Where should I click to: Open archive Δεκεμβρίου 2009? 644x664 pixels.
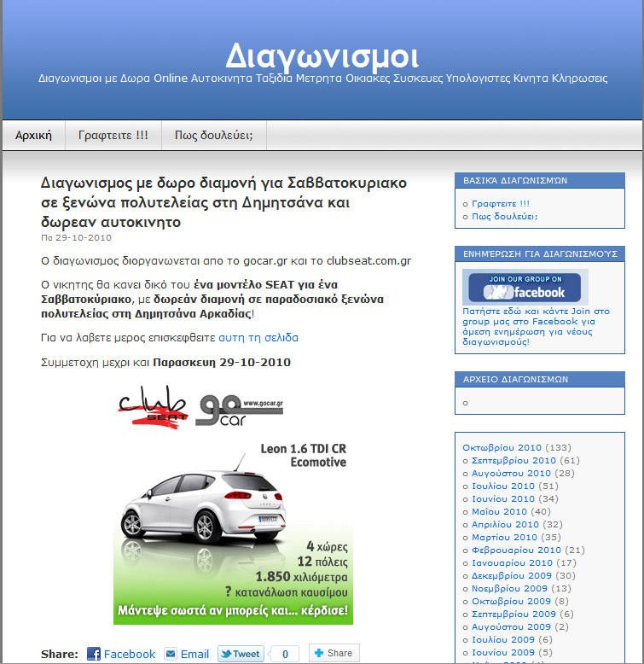point(512,575)
